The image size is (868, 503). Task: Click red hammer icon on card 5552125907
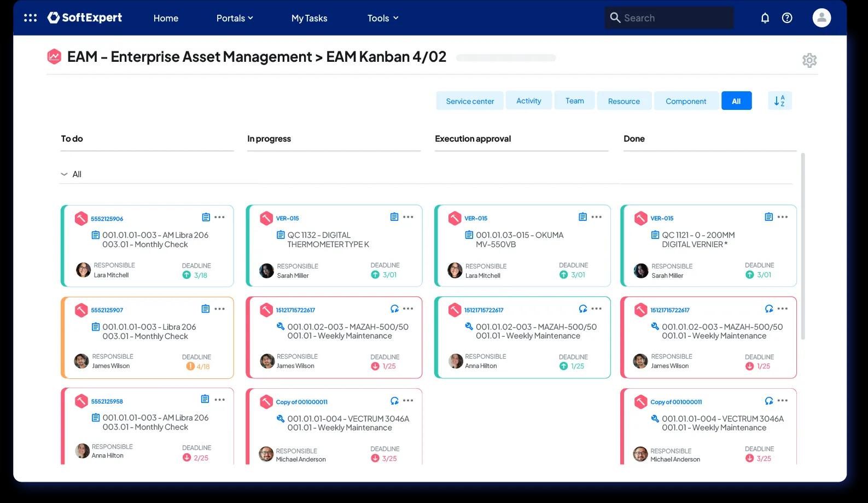coord(81,310)
